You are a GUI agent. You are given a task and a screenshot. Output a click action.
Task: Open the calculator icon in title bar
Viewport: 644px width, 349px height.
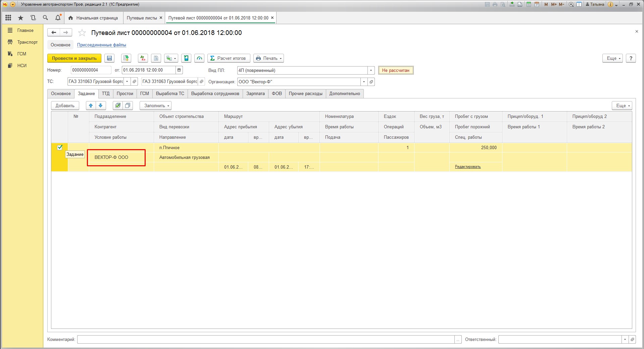point(529,4)
